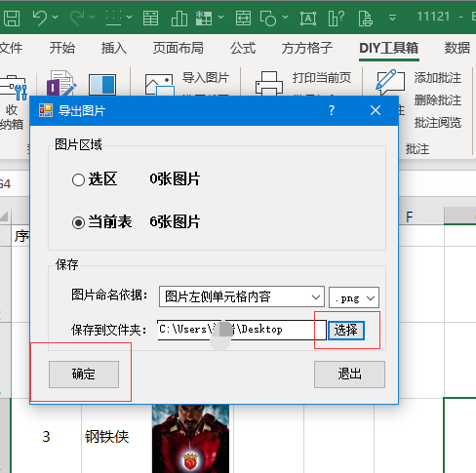This screenshot has height=473, width=476.
Task: Click the bar chart icon in toolbar
Action: coord(179,18)
